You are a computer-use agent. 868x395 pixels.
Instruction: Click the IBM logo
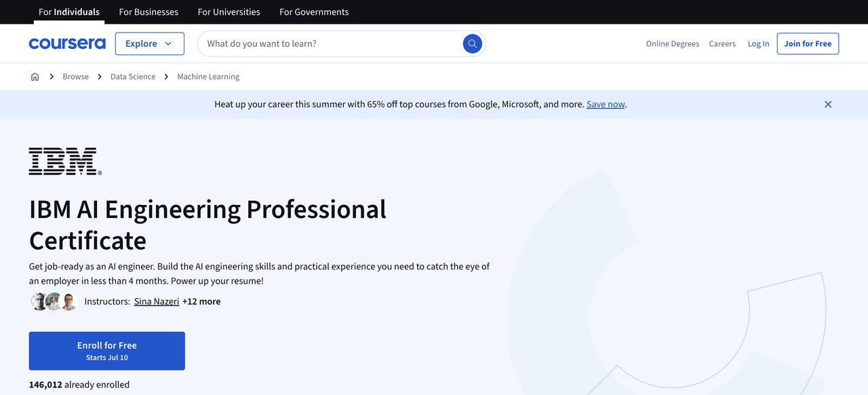(65, 162)
